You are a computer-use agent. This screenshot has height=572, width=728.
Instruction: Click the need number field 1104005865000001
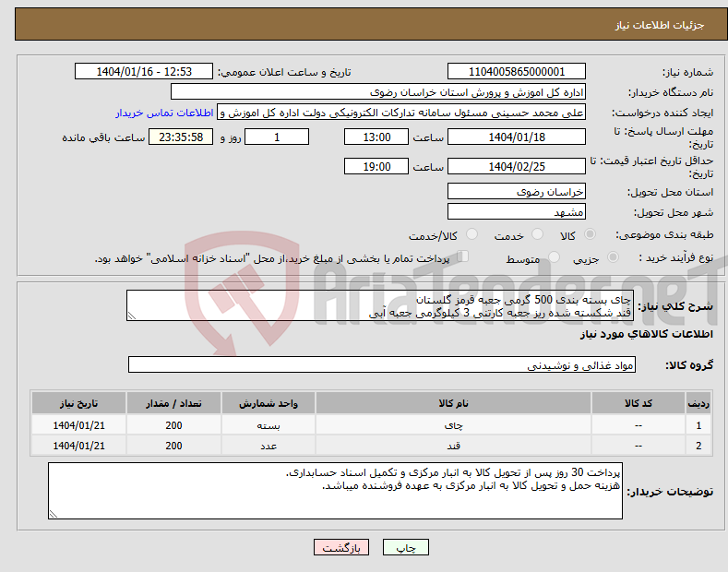pos(517,72)
